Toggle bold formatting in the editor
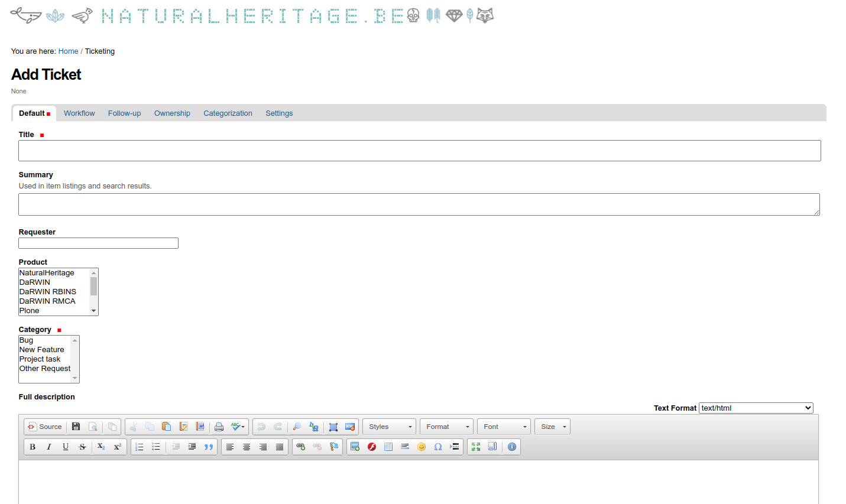The image size is (846, 504). click(33, 447)
